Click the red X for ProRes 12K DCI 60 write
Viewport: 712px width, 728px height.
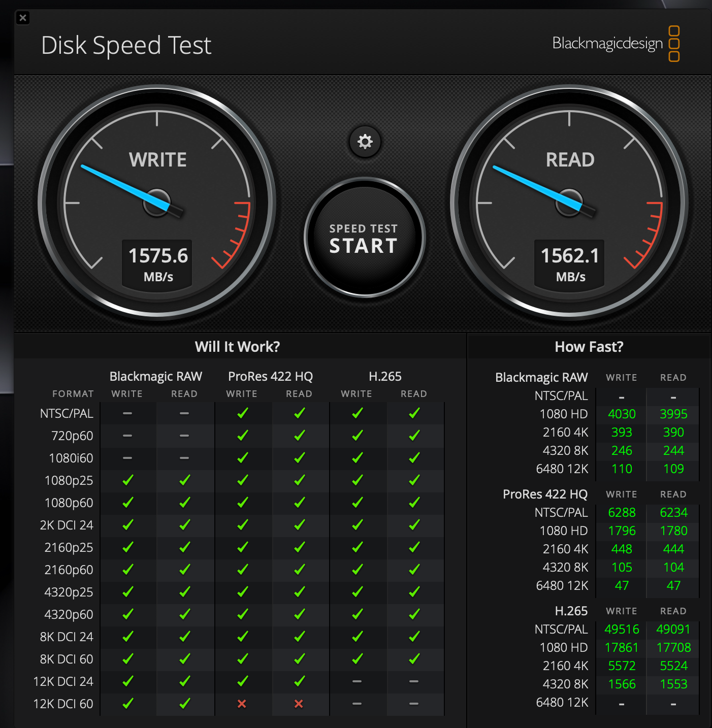(242, 704)
